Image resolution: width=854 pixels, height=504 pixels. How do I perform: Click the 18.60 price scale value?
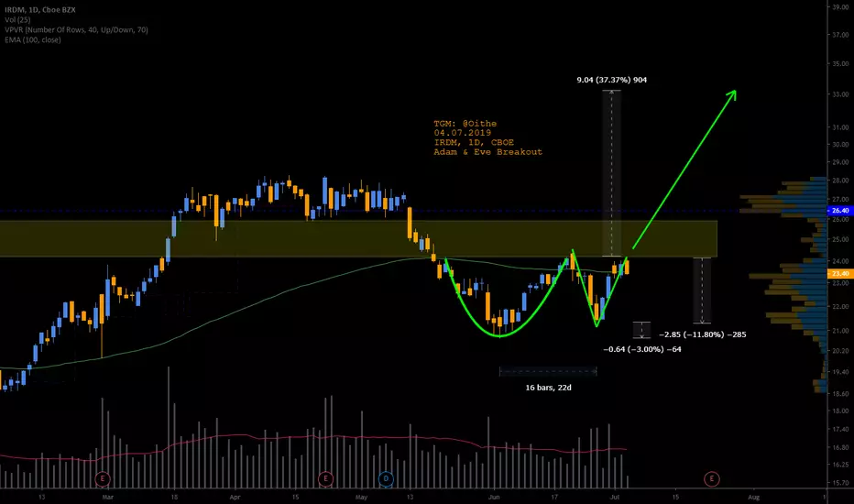[840, 393]
